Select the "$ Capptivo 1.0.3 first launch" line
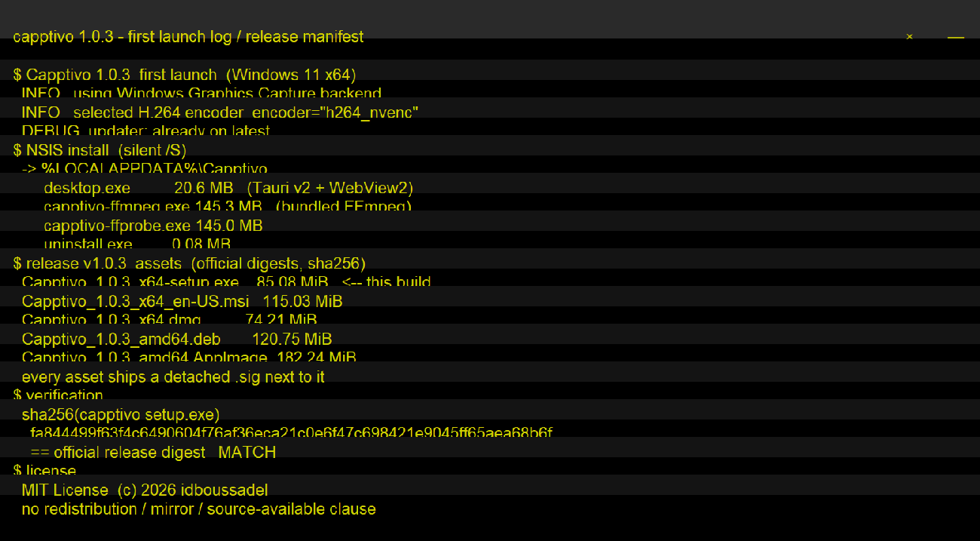980x541 pixels. (185, 75)
